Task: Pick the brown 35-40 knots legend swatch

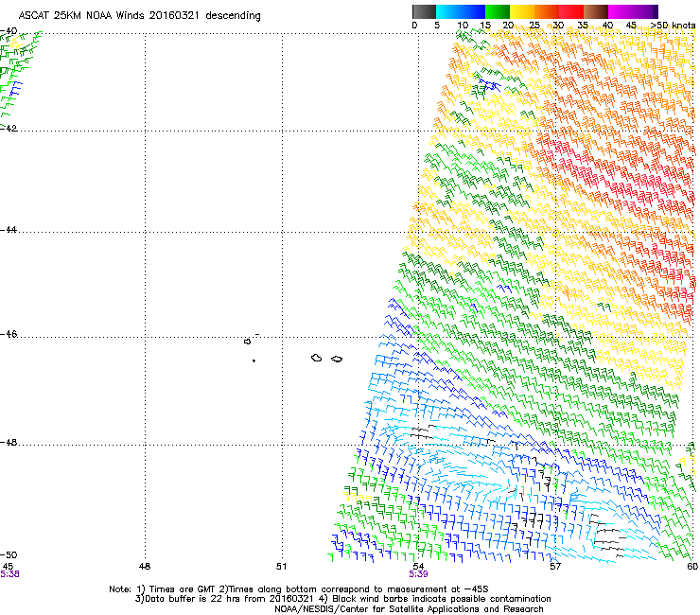Action: (596, 11)
